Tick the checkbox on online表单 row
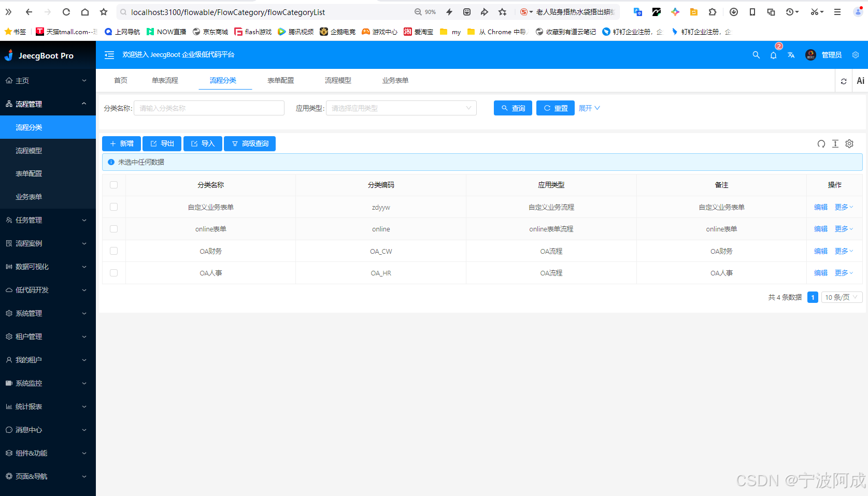868x496 pixels. coord(113,228)
